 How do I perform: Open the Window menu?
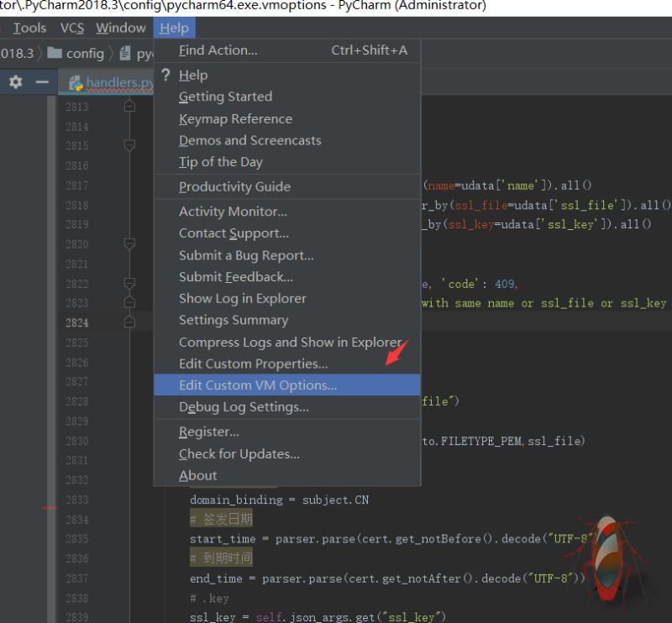point(120,28)
